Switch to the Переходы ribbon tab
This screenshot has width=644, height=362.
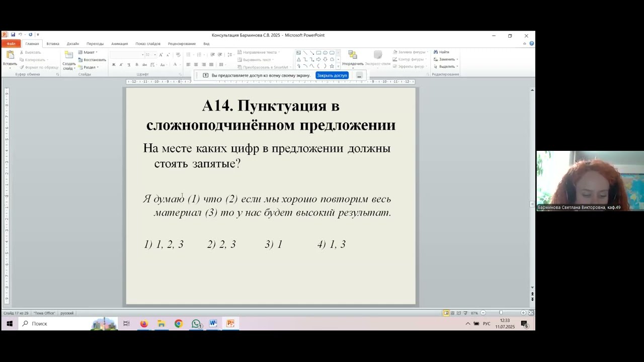click(x=95, y=44)
